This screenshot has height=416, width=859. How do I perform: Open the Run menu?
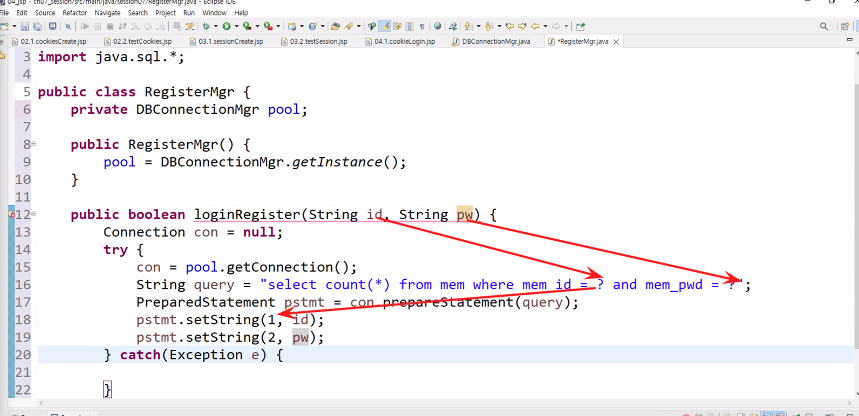pyautogui.click(x=189, y=12)
